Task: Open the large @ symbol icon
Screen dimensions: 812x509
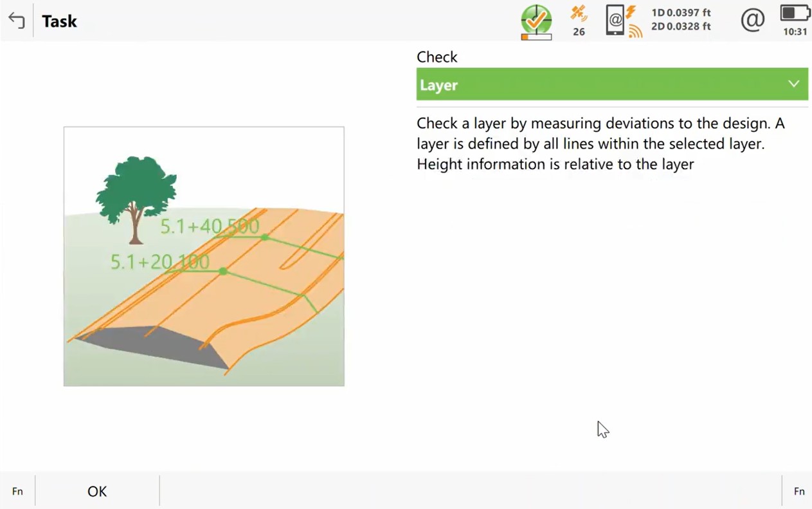Action: click(x=752, y=20)
